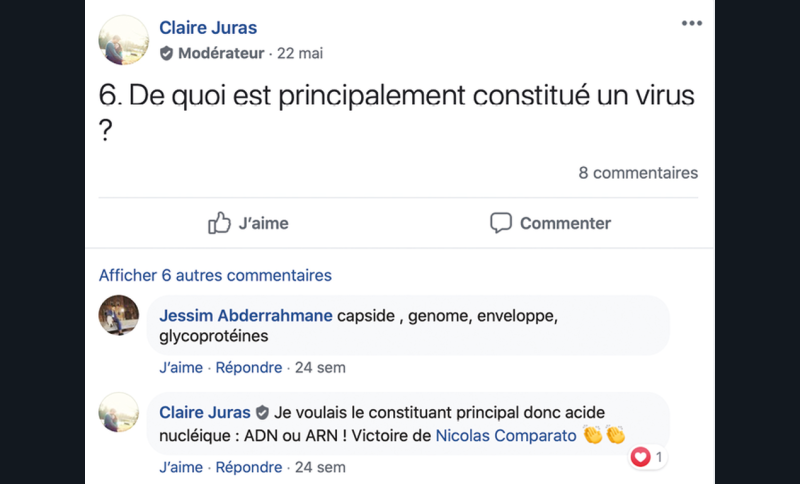Image resolution: width=800 pixels, height=484 pixels.
Task: Click the Commenter speech bubble icon
Action: click(x=501, y=223)
